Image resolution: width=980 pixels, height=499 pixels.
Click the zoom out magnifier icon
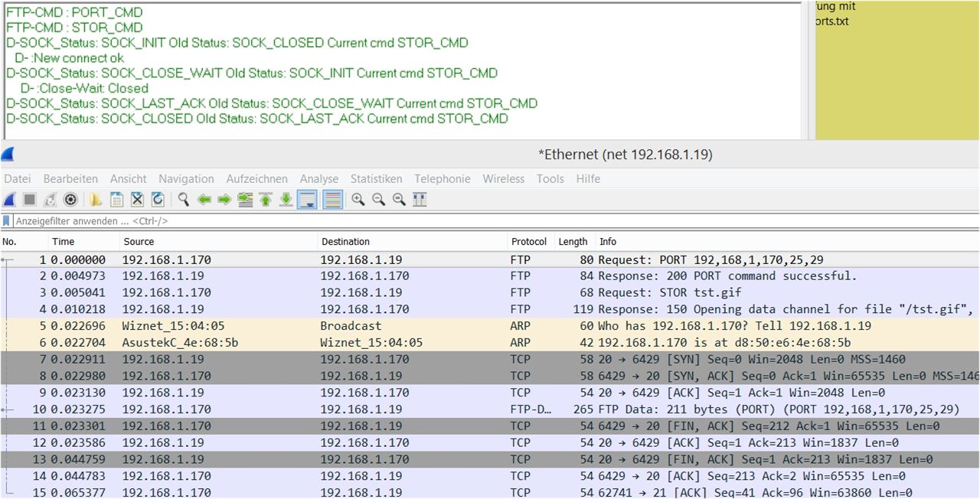[378, 200]
